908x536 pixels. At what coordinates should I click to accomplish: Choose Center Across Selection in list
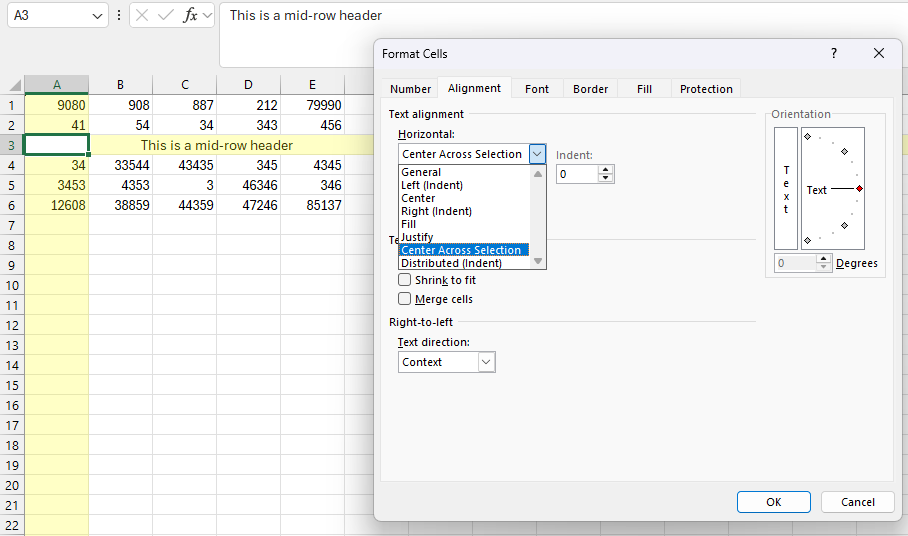coord(464,250)
